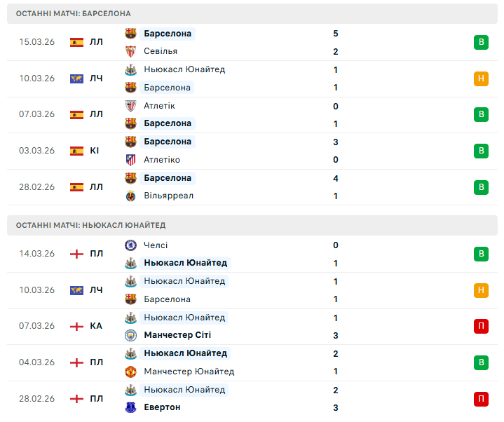504x422 pixels.
Task: Click the Manchester City crest
Action: (x=130, y=336)
